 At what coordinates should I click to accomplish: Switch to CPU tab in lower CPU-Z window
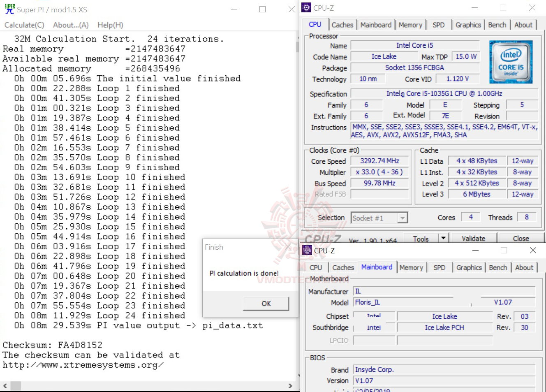click(316, 267)
